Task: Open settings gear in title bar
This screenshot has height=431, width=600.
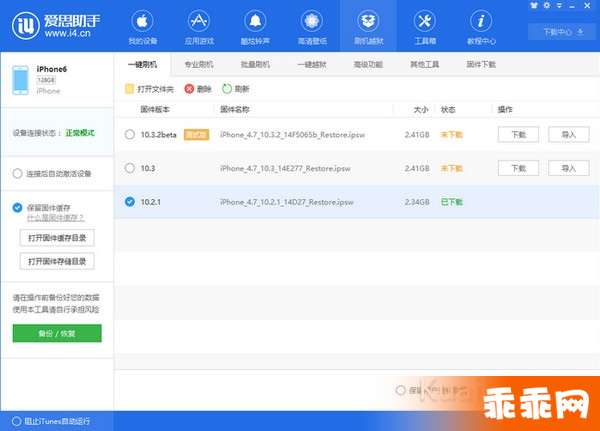Action: pos(547,5)
